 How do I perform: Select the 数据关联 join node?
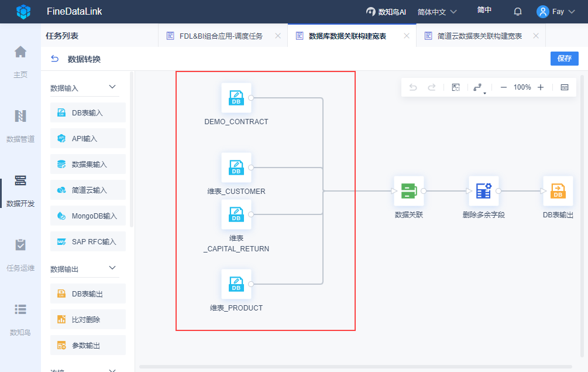click(x=409, y=191)
